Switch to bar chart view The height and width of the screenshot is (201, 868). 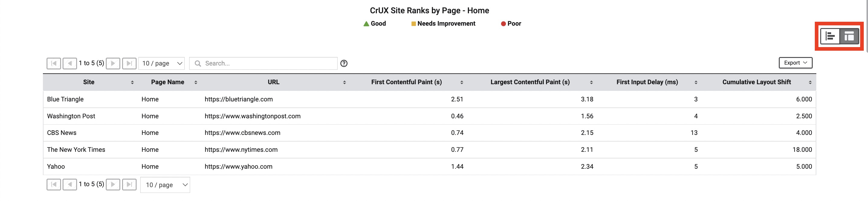click(x=830, y=36)
